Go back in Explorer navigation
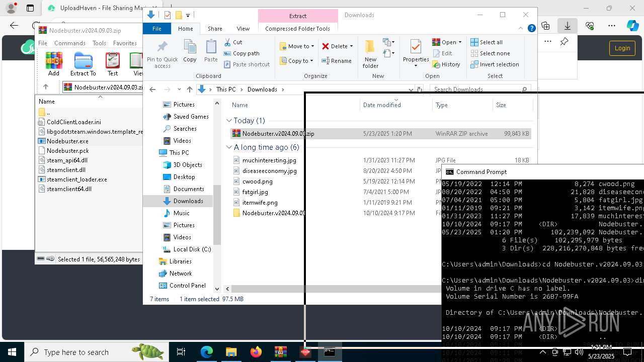Viewport: 644px width, 362px height. point(153,89)
